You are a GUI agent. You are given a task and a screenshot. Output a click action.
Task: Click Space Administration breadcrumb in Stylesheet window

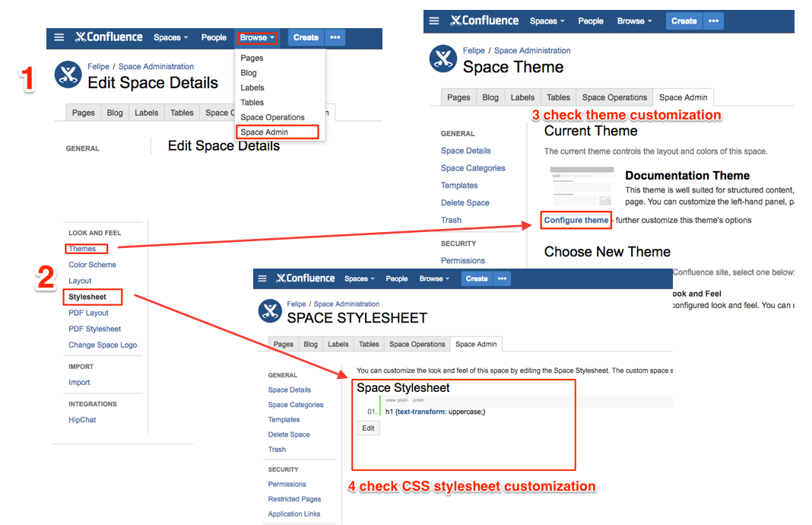pyautogui.click(x=347, y=304)
